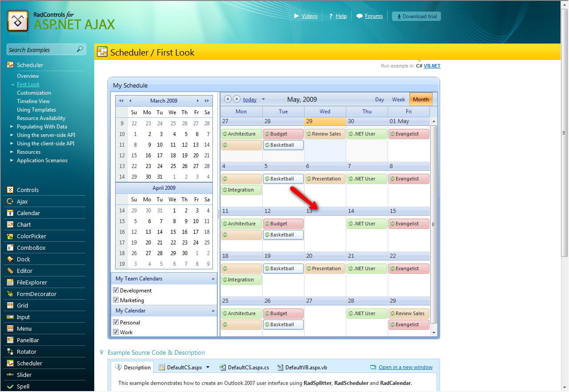This screenshot has width=569, height=392.
Task: Click the FileExplorer icon in the sidebar
Action: click(x=10, y=282)
